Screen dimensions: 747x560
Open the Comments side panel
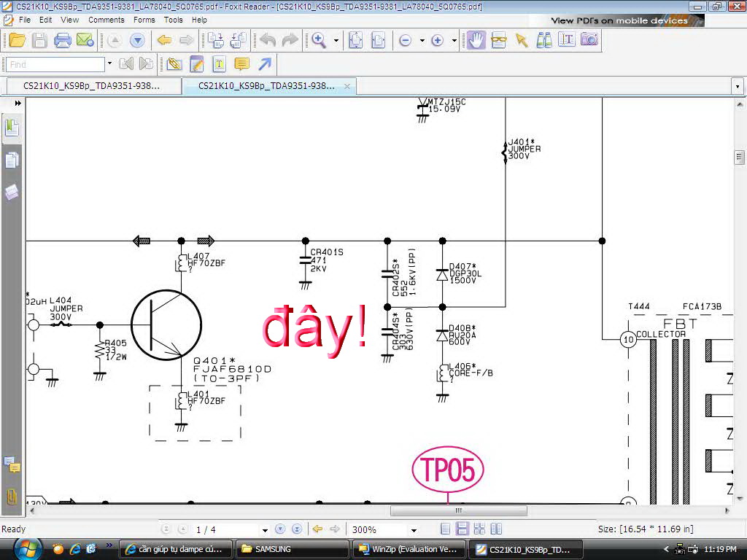(x=12, y=464)
